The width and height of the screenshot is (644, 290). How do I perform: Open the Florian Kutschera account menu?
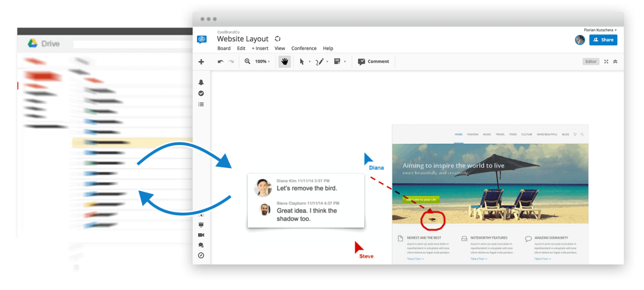tap(601, 30)
